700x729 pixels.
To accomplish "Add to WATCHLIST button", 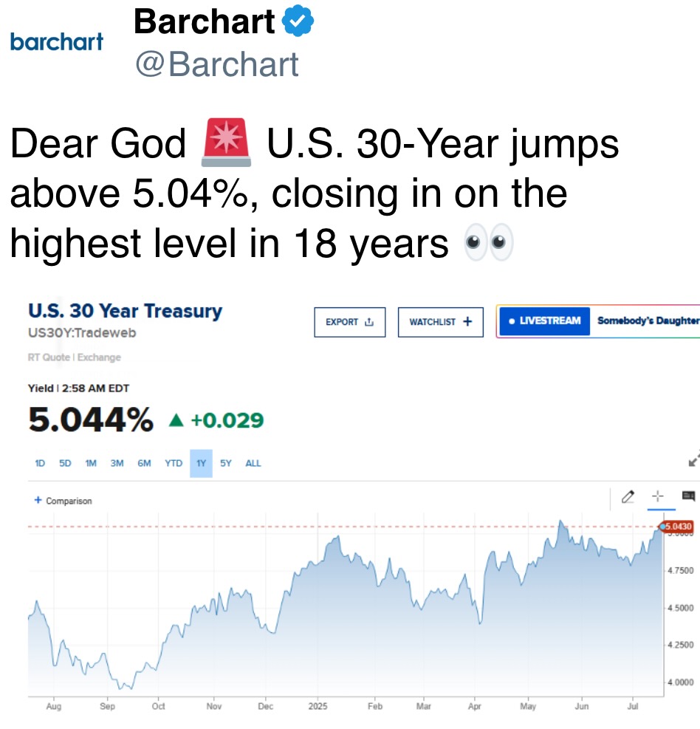I will point(441,322).
